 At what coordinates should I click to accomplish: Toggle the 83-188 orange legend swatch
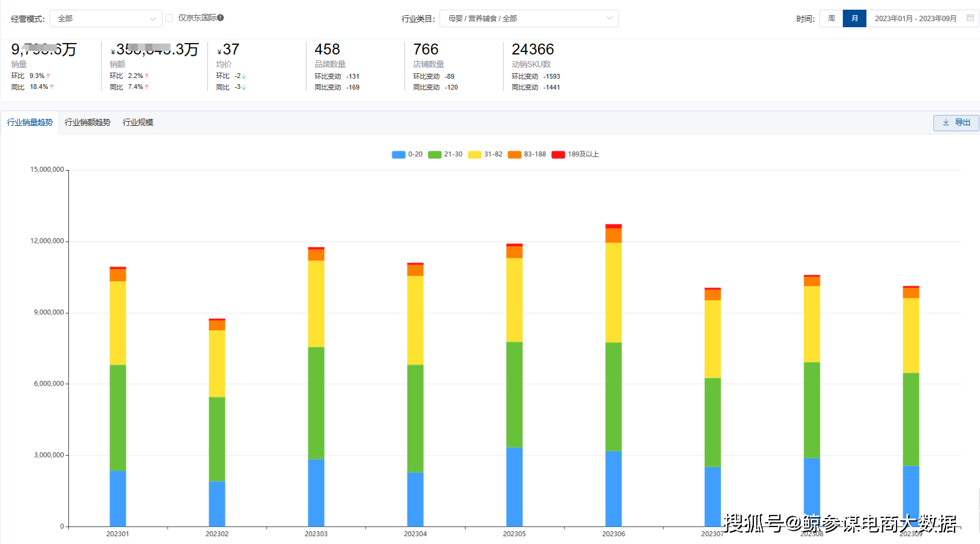pos(514,155)
